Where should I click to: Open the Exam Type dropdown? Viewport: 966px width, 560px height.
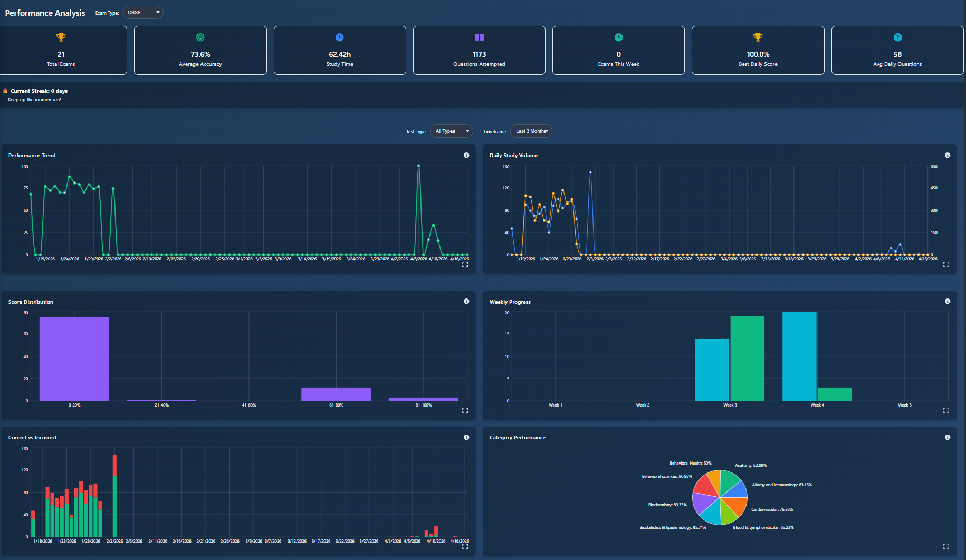tap(142, 12)
